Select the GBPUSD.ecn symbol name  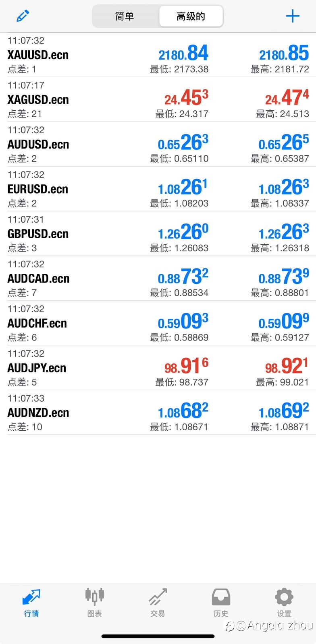(x=38, y=234)
